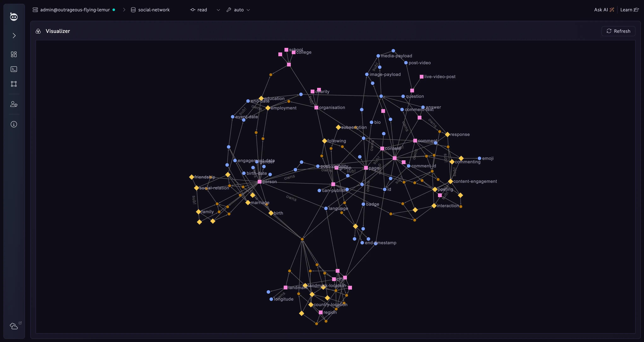
Task: Open the dashboard grid icon in the sidebar
Action: pos(14,54)
